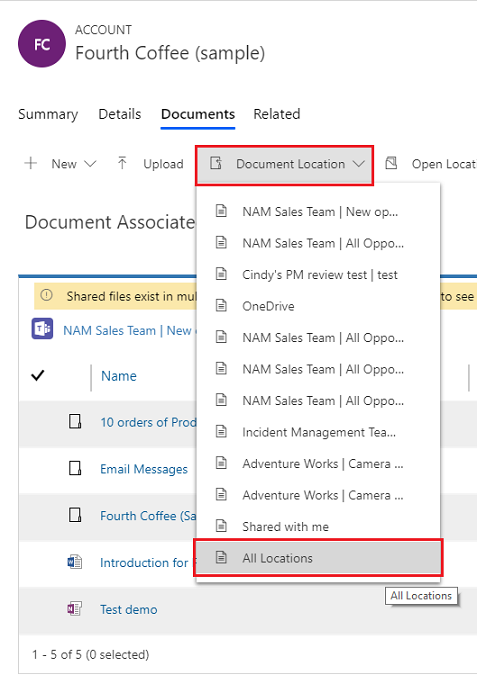Click the Word icon beside Introduction document
This screenshot has height=675, width=477.
pos(74,562)
